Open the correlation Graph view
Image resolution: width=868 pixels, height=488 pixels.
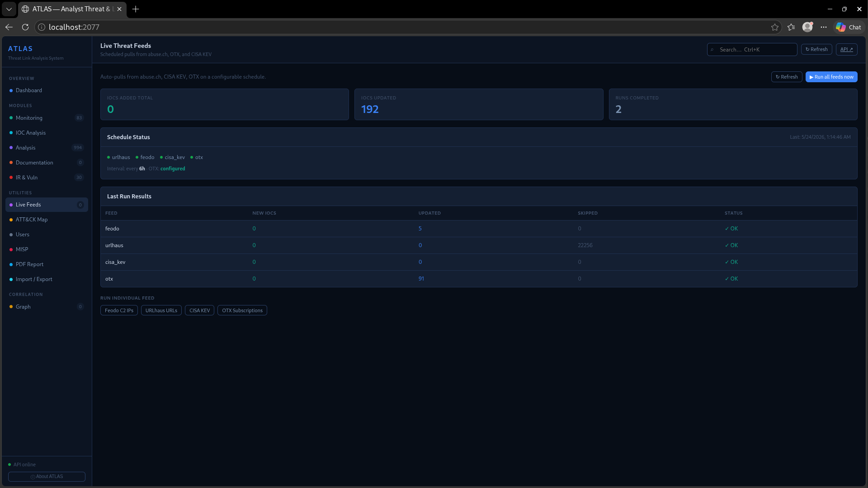pos(47,307)
